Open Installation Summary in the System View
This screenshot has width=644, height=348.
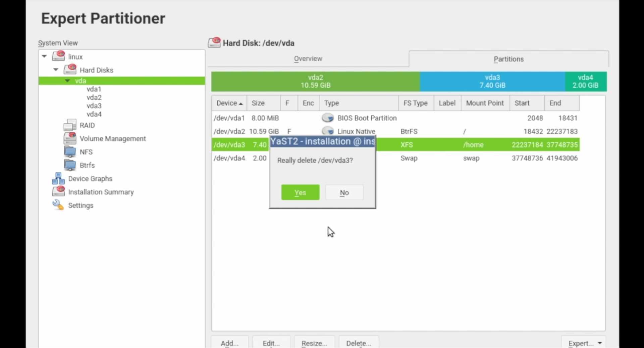[x=101, y=192]
